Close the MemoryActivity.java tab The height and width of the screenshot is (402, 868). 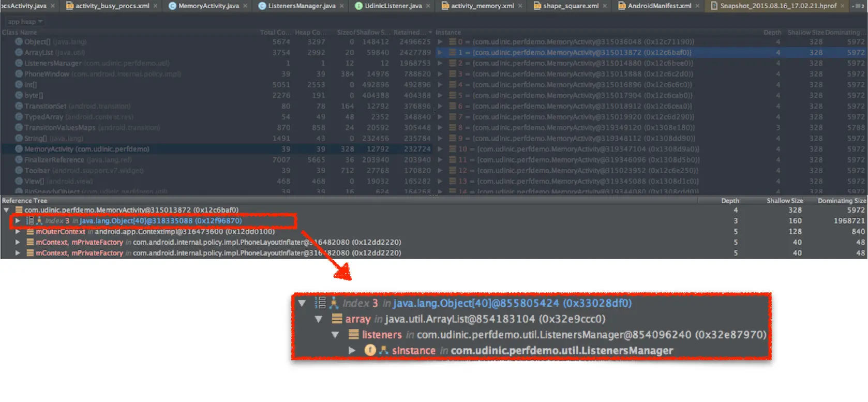(x=246, y=6)
